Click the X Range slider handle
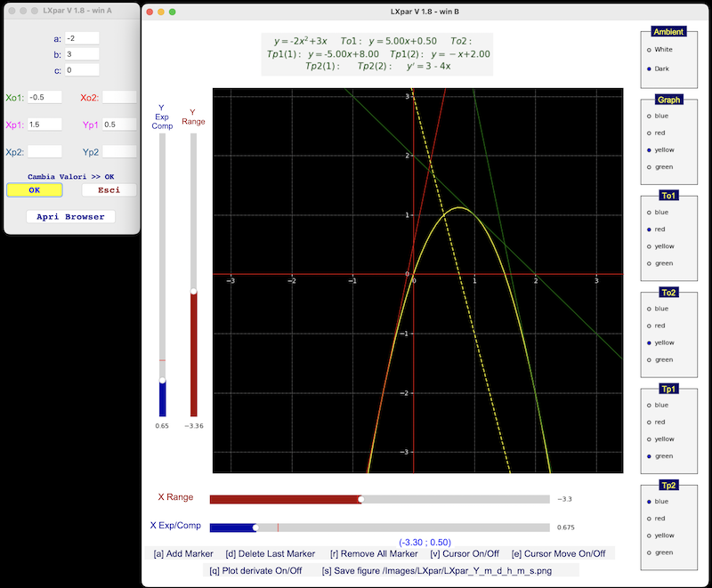 point(361,500)
